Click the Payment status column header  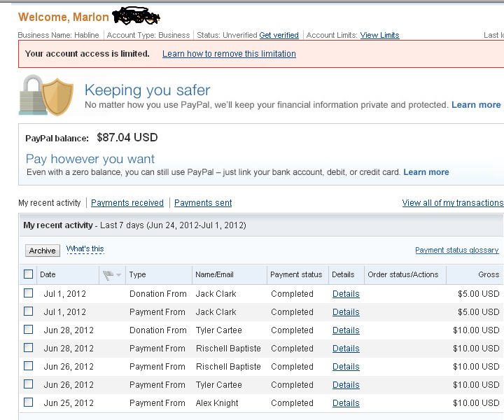297,275
